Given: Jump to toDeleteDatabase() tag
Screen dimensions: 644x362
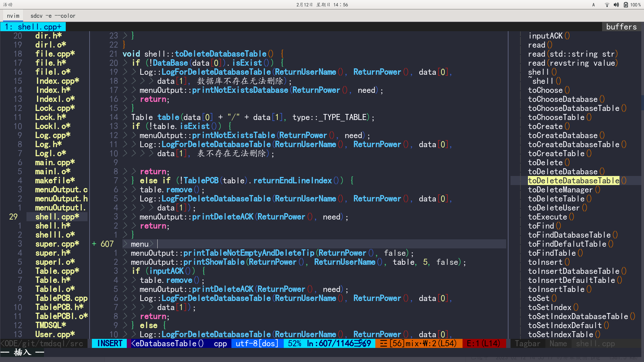Looking at the screenshot, I should pos(567,172).
